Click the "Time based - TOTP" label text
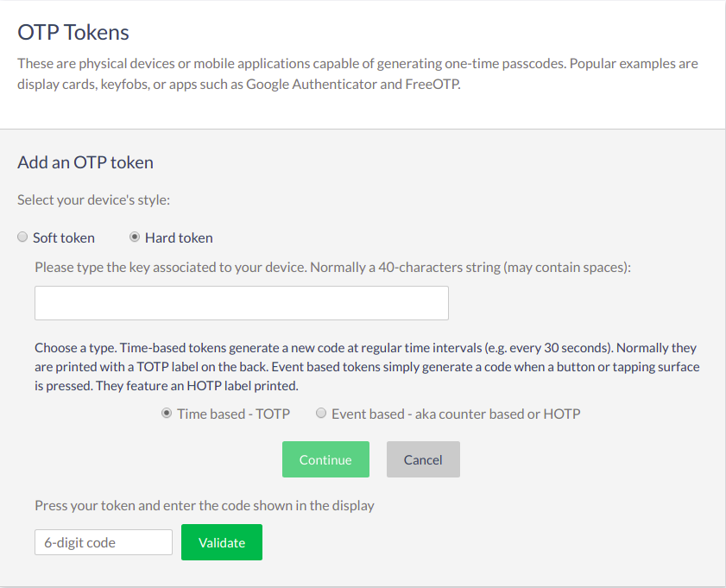The image size is (726, 588). [x=233, y=414]
